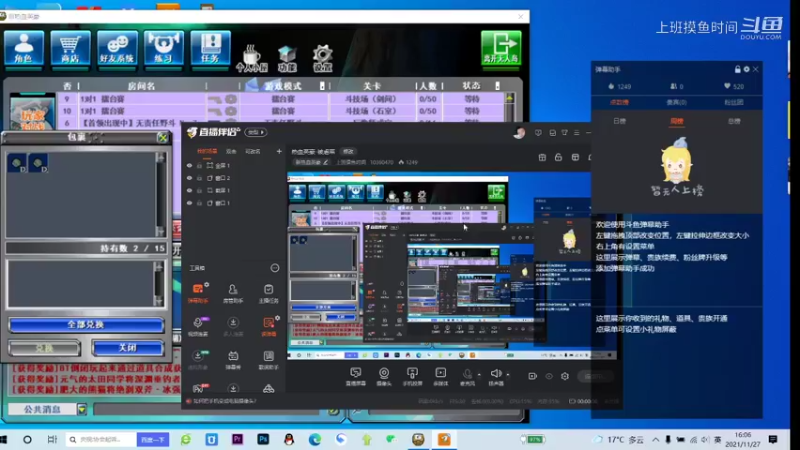
Task: Switch to the 日榜 tab in 弹幕助手
Action: tap(619, 121)
